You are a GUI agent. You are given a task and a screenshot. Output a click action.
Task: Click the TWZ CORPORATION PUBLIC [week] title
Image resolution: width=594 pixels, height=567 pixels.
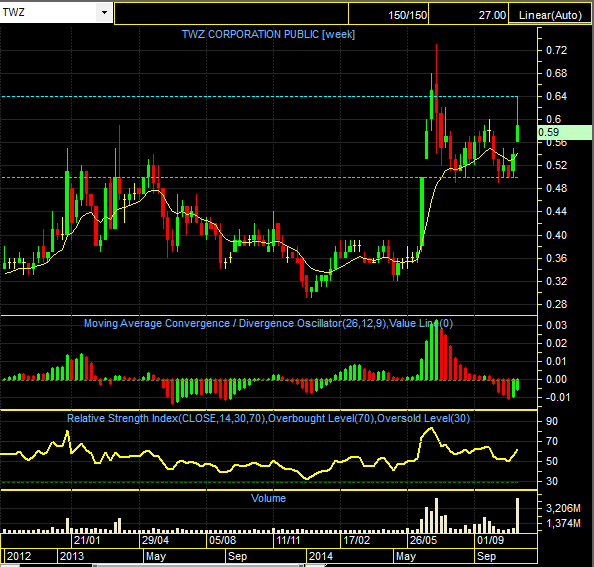268,34
